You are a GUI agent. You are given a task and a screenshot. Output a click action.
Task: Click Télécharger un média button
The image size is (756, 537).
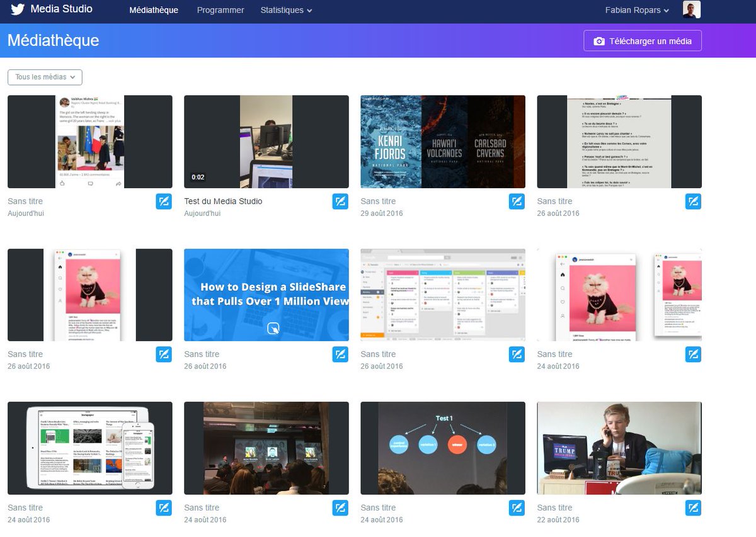(x=643, y=41)
